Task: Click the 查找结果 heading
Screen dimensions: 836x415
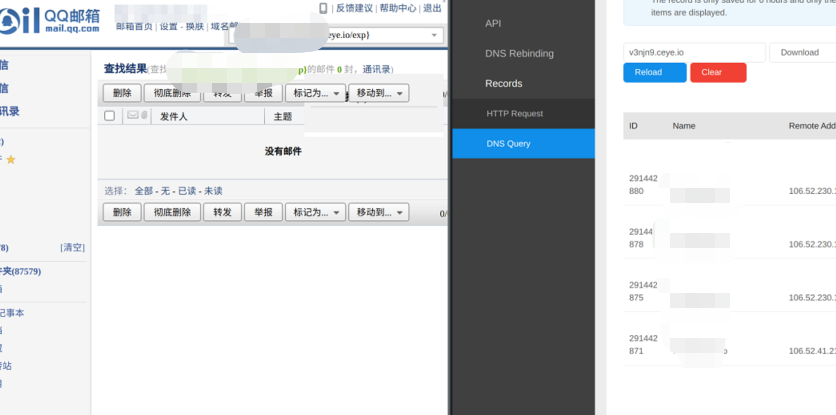Action: coord(125,68)
